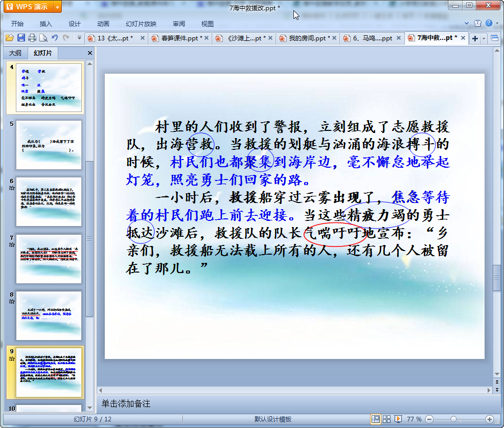Screen dimensions: 504x428
Task: Click the zoom out minus button
Action: click(x=429, y=419)
